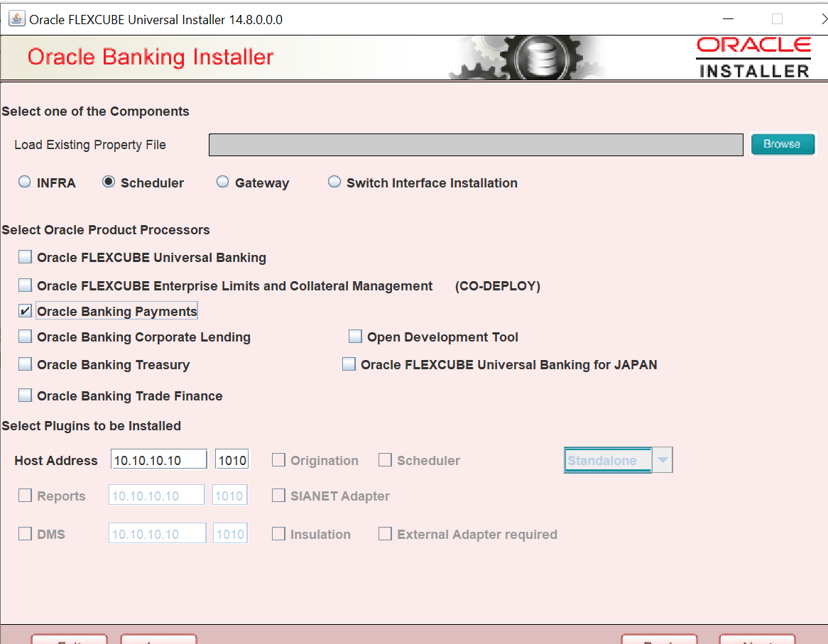Click the DMS port field
Image resolution: width=828 pixels, height=644 pixels.
pos(230,533)
